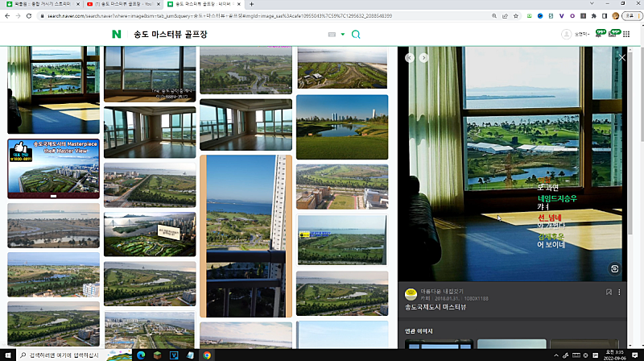Click the smart lens icon on preview image

pyautogui.click(x=614, y=269)
